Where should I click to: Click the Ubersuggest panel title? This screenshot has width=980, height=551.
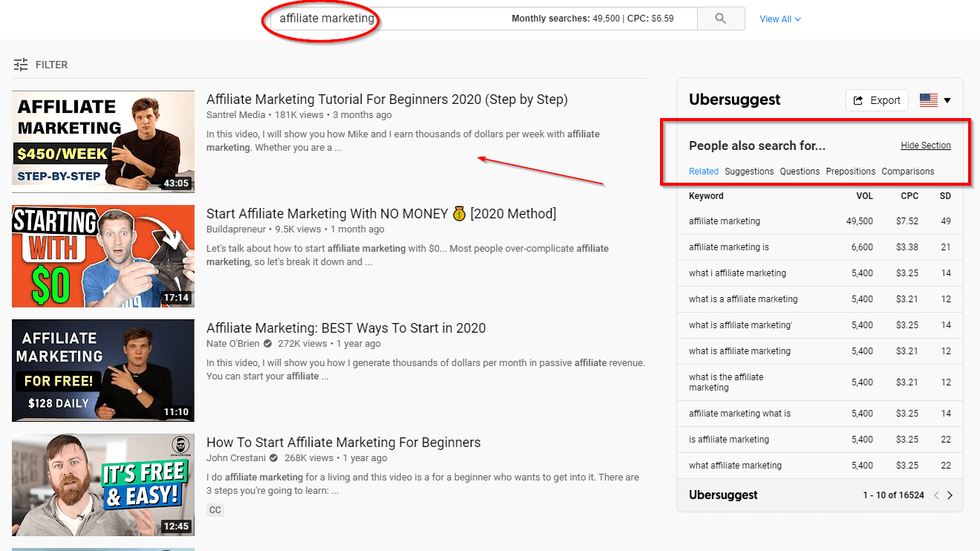coord(735,100)
